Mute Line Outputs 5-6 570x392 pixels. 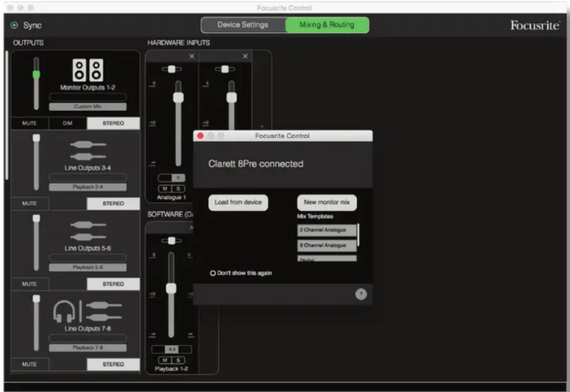pyautogui.click(x=29, y=284)
